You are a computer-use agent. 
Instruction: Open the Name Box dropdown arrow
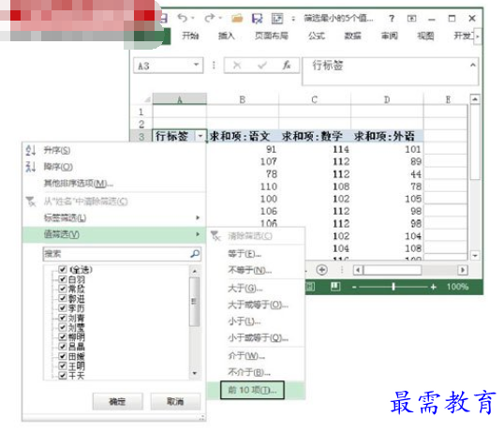196,65
